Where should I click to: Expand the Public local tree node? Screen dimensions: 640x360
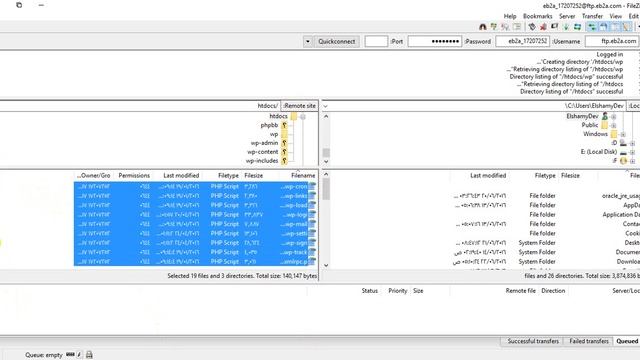click(613, 126)
